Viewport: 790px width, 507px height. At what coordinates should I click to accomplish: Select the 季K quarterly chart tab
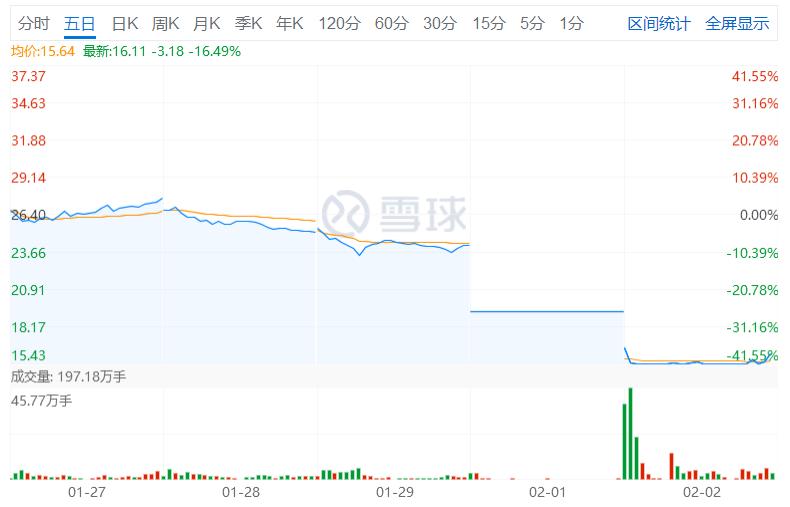[248, 23]
